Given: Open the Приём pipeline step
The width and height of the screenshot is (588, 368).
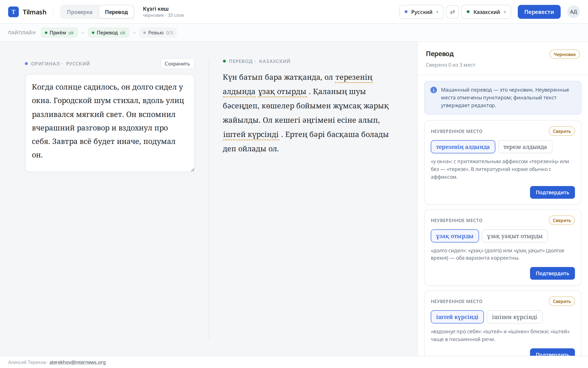Looking at the screenshot, I should pyautogui.click(x=59, y=33).
